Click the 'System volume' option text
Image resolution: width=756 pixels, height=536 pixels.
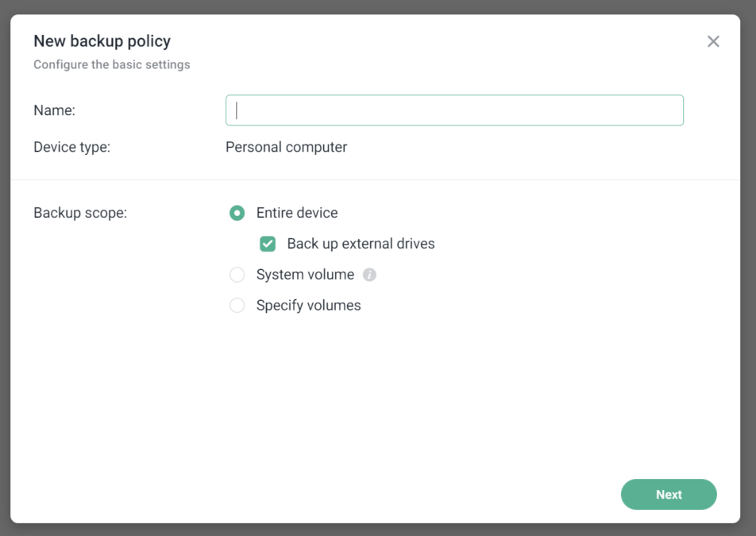pos(305,275)
